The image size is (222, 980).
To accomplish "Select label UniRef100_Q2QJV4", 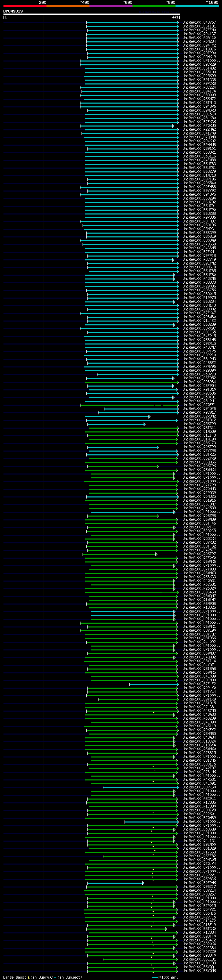I will point(199,864).
